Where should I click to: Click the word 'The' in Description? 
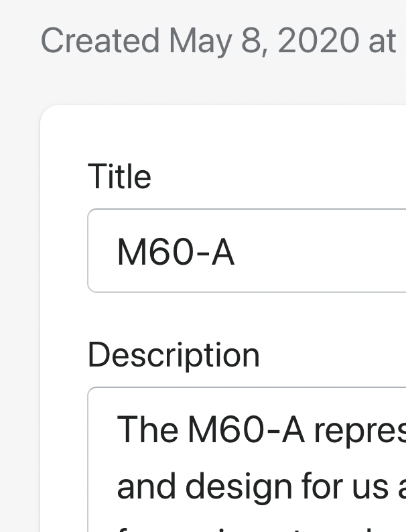tap(147, 429)
